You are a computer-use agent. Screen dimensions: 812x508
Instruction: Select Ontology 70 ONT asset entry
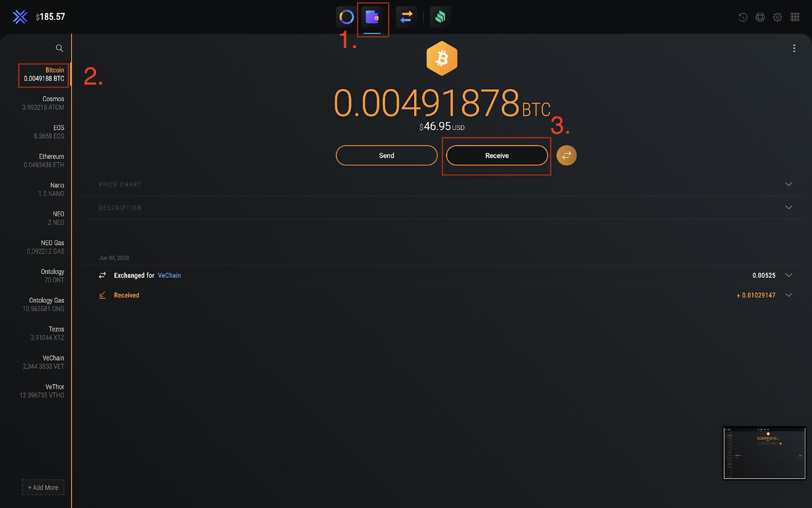tap(53, 276)
